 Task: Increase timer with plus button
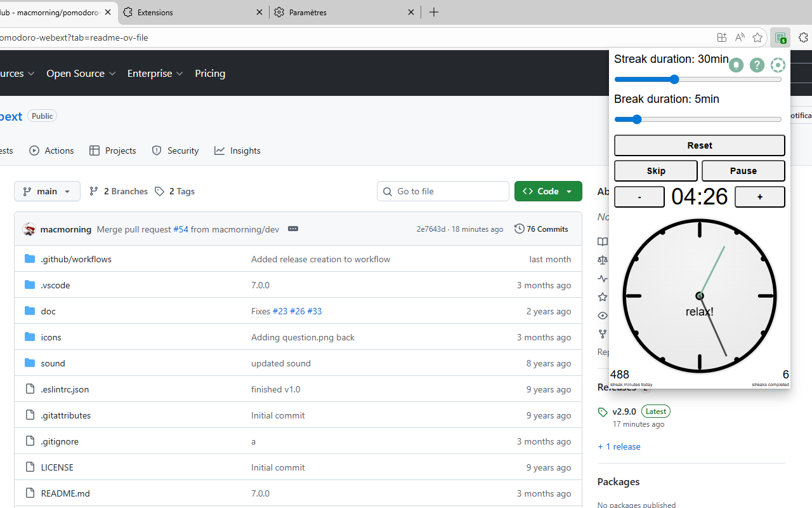(760, 197)
